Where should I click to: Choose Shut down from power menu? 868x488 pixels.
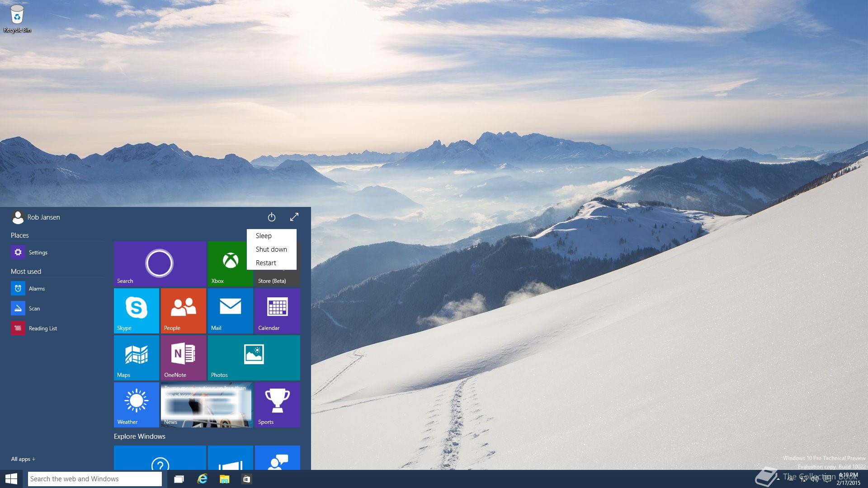[272, 249]
